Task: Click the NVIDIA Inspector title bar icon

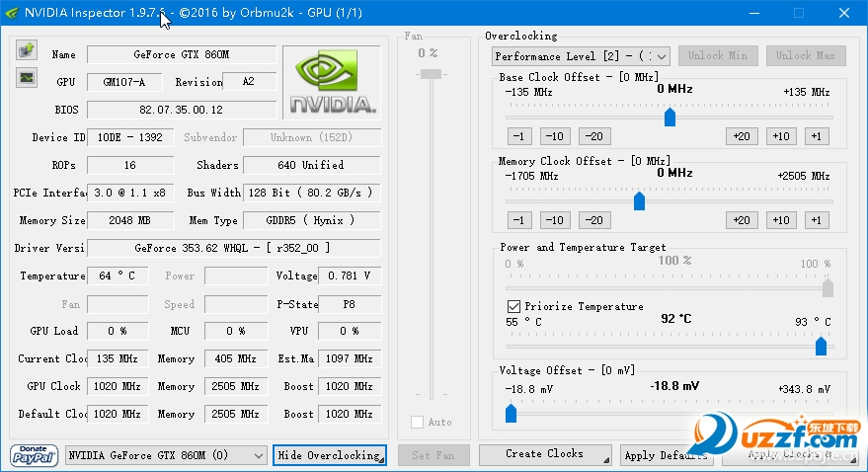Action: tap(12, 13)
